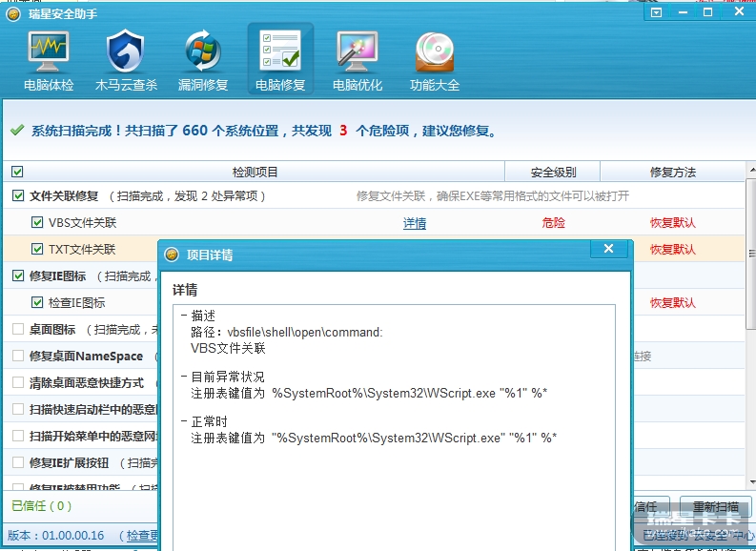Toggle the 文件关联修复 group checkbox
The image size is (756, 551).
tap(18, 195)
